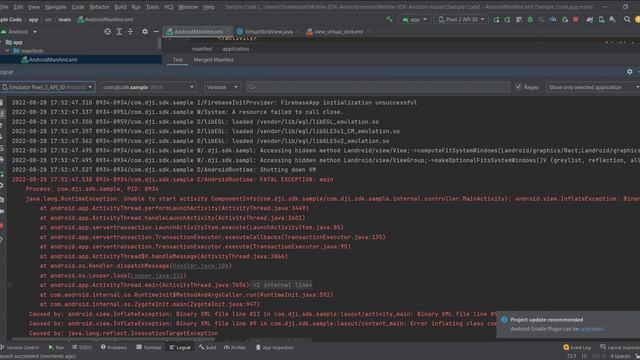This screenshot has height=360, width=640.
Task: Click the Expand All icon in Project panel
Action: (119, 31)
